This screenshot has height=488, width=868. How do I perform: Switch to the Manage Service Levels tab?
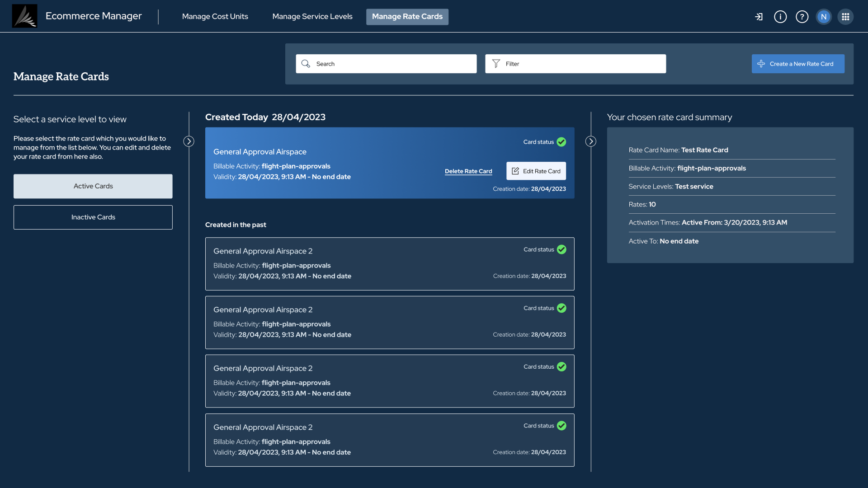(x=312, y=17)
